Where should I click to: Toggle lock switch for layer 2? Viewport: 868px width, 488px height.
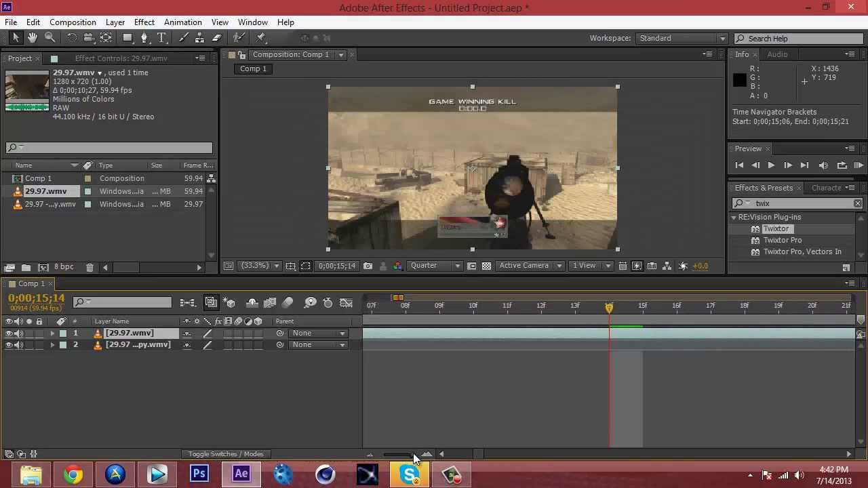39,345
